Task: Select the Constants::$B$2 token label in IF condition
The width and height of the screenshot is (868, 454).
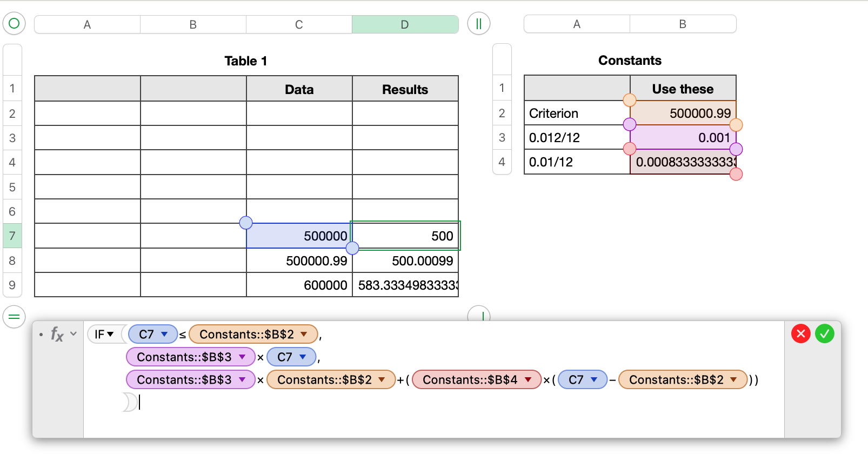Action: 246,334
